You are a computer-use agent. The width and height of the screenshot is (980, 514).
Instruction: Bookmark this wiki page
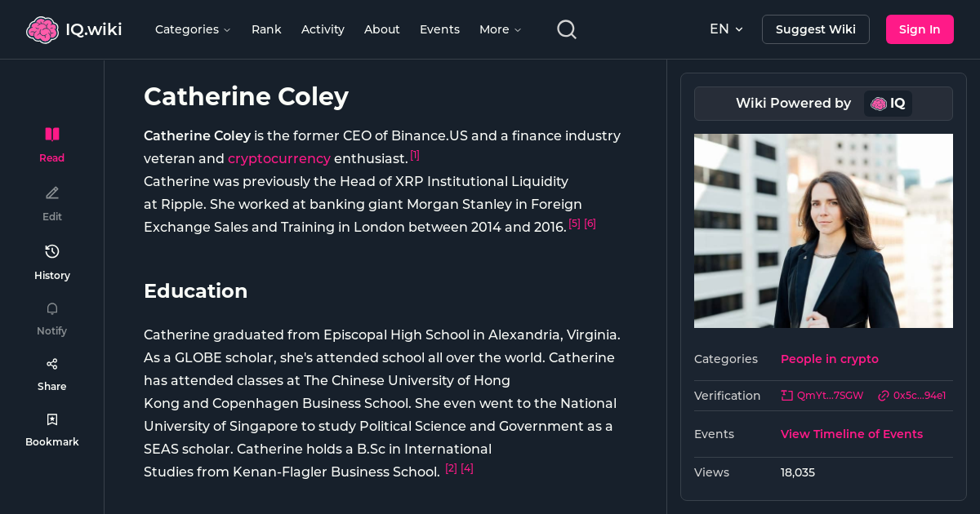tap(51, 419)
